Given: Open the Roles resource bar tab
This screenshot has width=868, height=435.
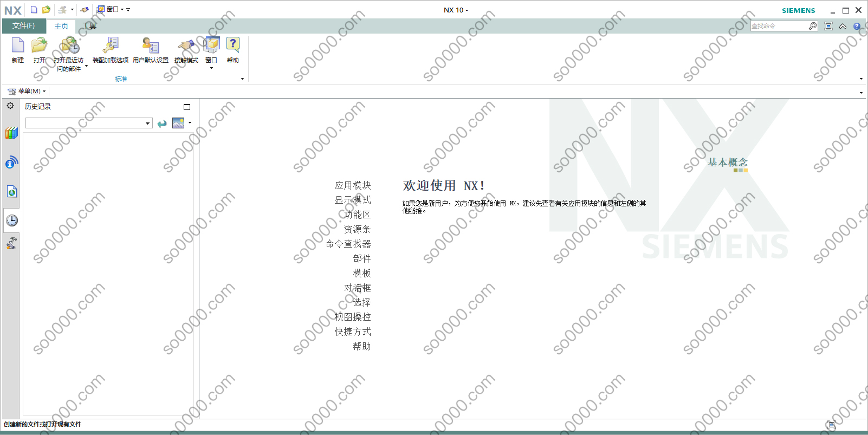Looking at the screenshot, I should point(11,243).
